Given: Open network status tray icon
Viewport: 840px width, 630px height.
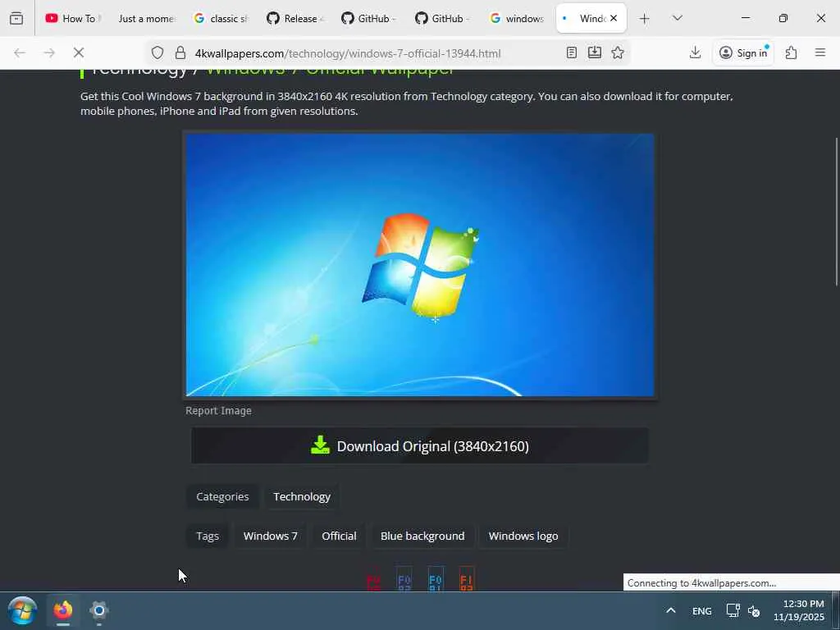Looking at the screenshot, I should coord(733,610).
